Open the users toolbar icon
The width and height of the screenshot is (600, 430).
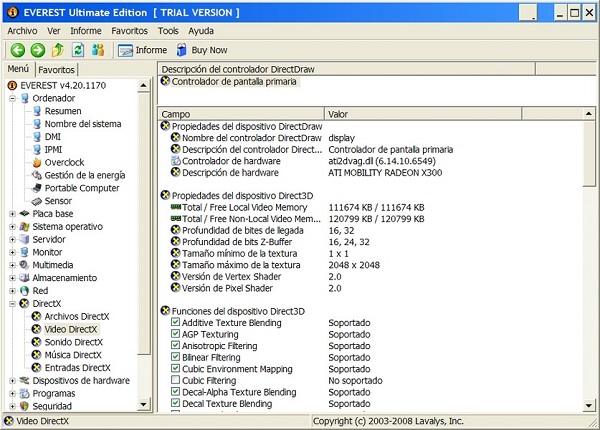98,50
